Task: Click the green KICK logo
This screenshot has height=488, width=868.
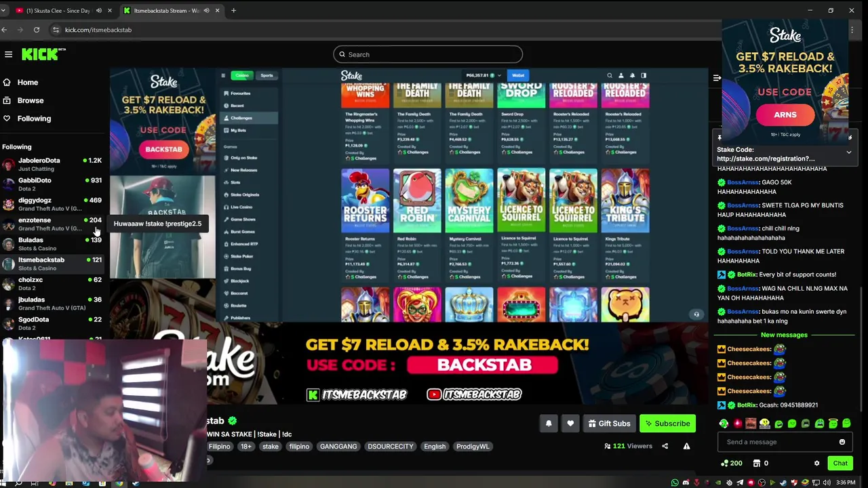Action: 43,54
